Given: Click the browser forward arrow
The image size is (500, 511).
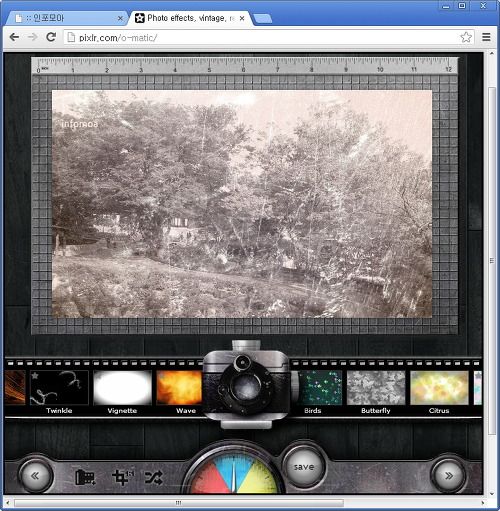Looking at the screenshot, I should pyautogui.click(x=32, y=37).
